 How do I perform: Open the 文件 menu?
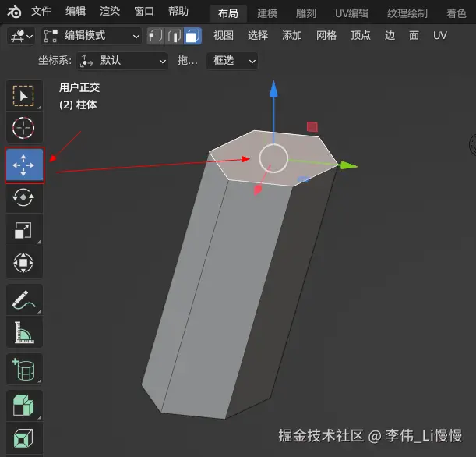pos(41,12)
